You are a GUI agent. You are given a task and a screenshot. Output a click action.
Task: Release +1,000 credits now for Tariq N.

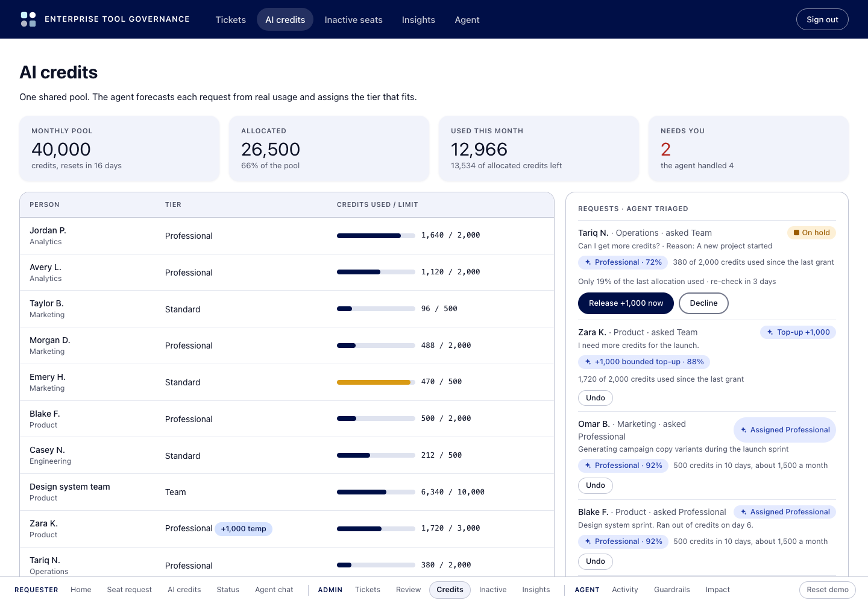click(x=626, y=303)
